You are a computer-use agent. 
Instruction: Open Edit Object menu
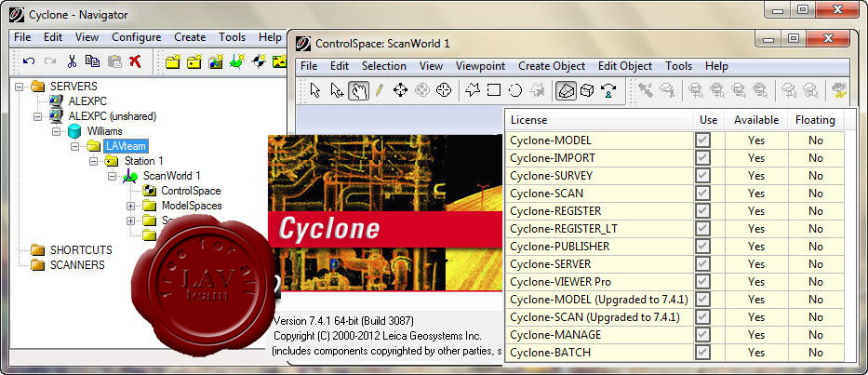point(625,66)
